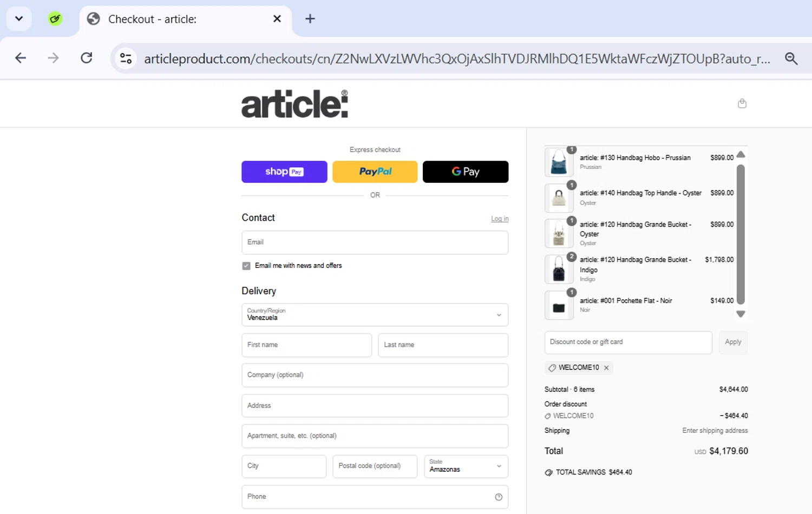This screenshot has height=514, width=812.
Task: Focus the Email field
Action: click(375, 242)
